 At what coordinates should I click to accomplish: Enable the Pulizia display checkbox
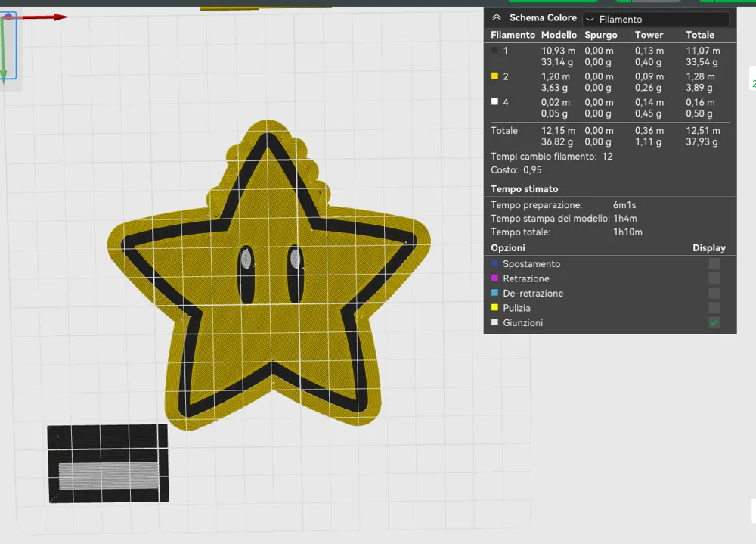pos(714,308)
